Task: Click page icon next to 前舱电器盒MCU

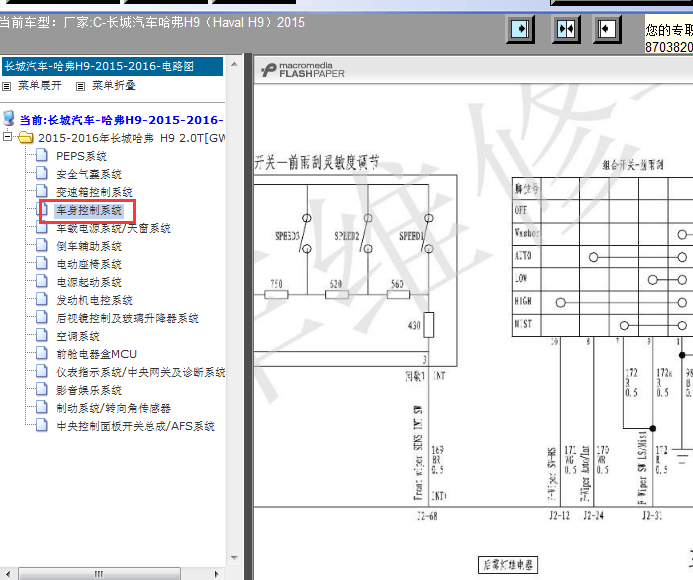Action: pyautogui.click(x=42, y=354)
